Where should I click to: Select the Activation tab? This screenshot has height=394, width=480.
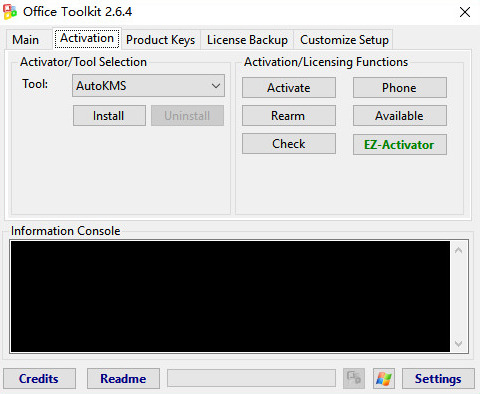coord(87,38)
